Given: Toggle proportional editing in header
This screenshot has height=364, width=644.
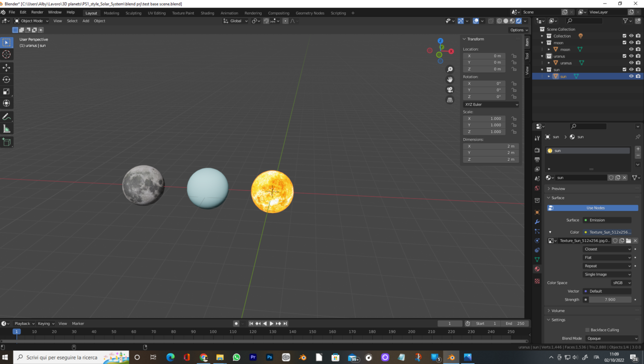Looking at the screenshot, I should [285, 21].
